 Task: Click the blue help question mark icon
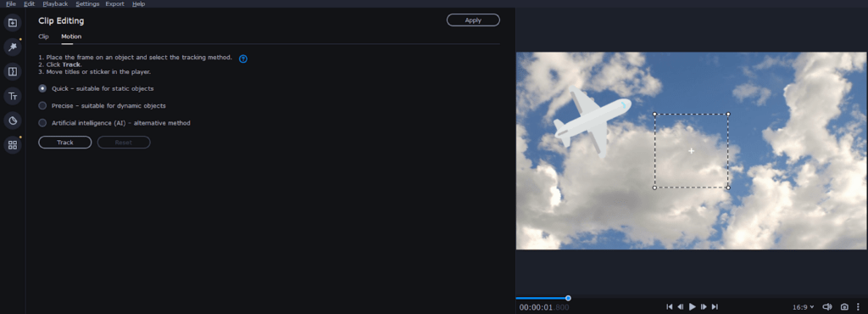(x=243, y=59)
